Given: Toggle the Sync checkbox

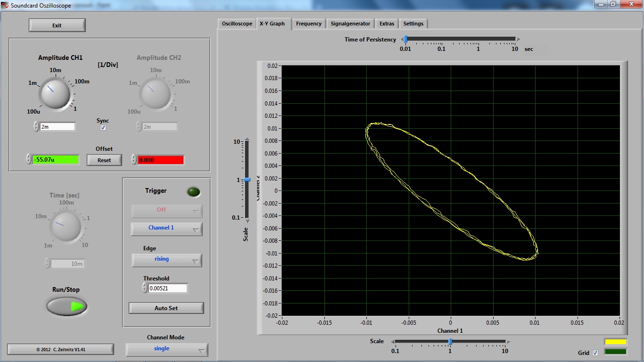Looking at the screenshot, I should 103,128.
